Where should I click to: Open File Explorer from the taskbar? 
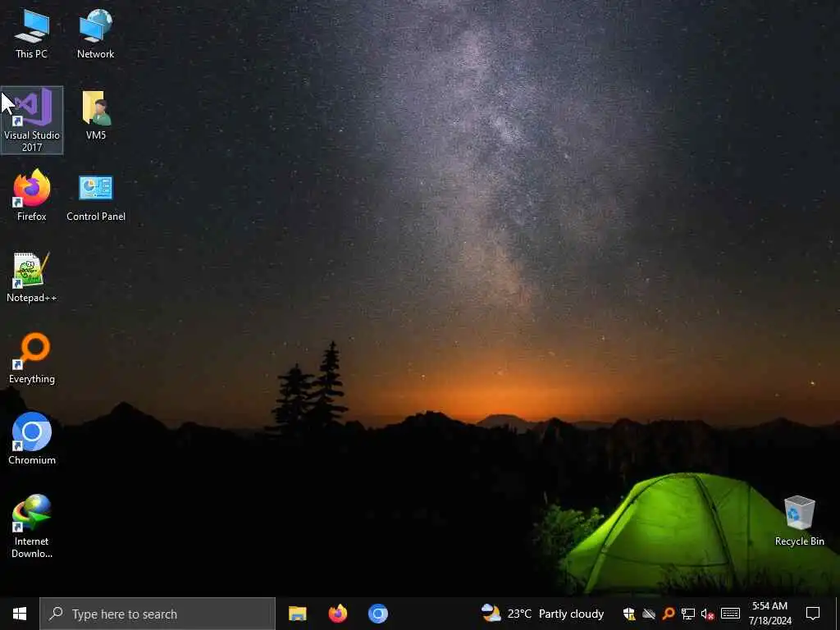pyautogui.click(x=297, y=614)
